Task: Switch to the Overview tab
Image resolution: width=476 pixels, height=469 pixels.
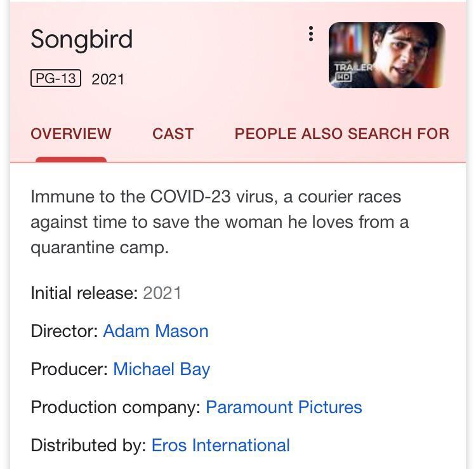Action: (71, 134)
